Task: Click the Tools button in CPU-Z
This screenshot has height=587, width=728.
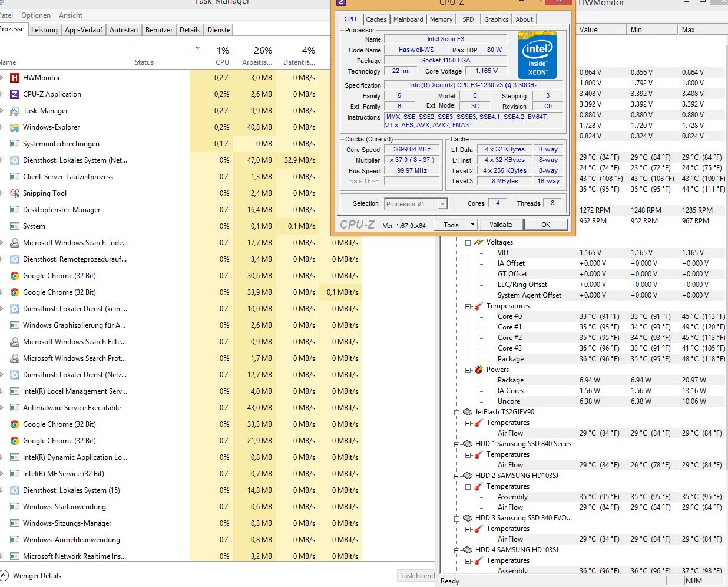Action: coord(451,225)
